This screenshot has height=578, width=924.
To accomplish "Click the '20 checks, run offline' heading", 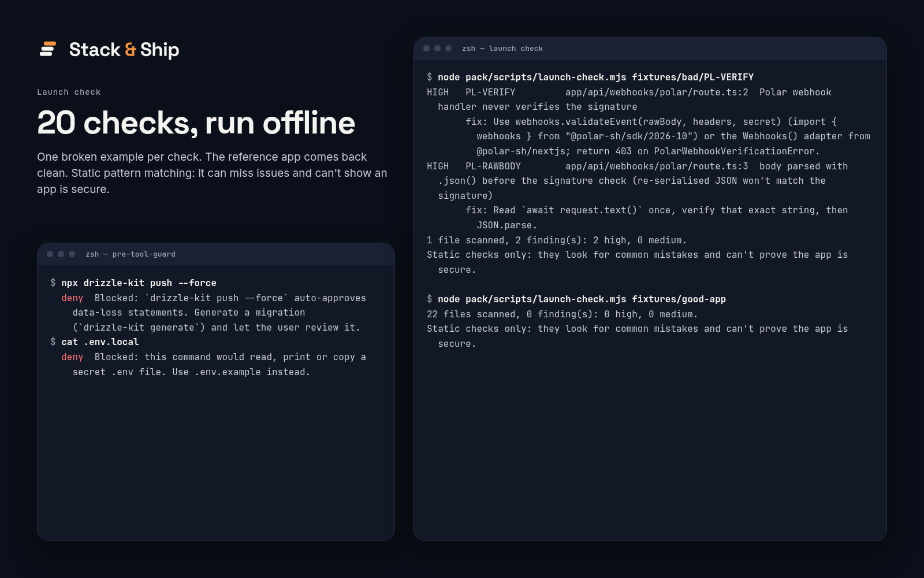I will pos(196,123).
